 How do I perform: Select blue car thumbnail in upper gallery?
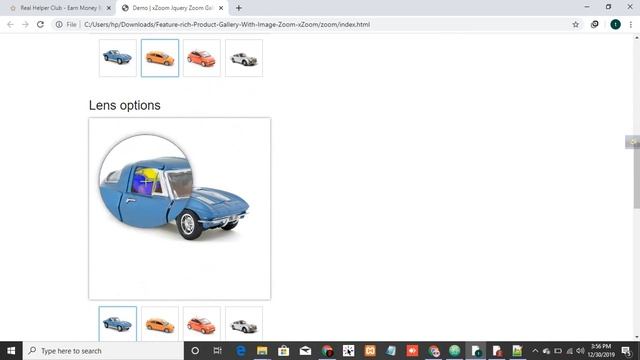tap(118, 58)
